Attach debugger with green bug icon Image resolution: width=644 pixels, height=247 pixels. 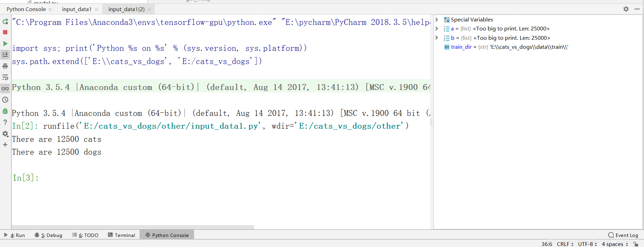tap(5, 111)
